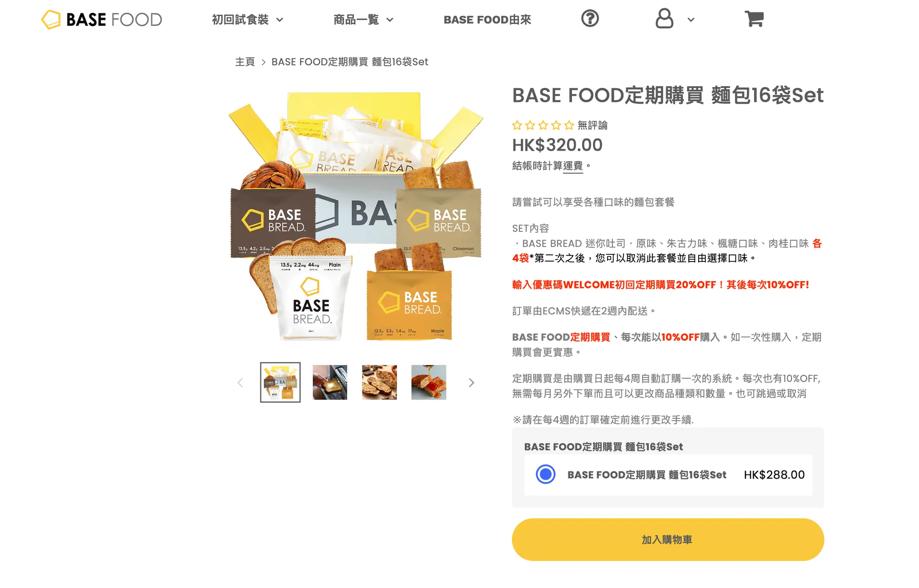Show next product image with right arrow
Screen dimensions: 919x588
click(x=471, y=383)
